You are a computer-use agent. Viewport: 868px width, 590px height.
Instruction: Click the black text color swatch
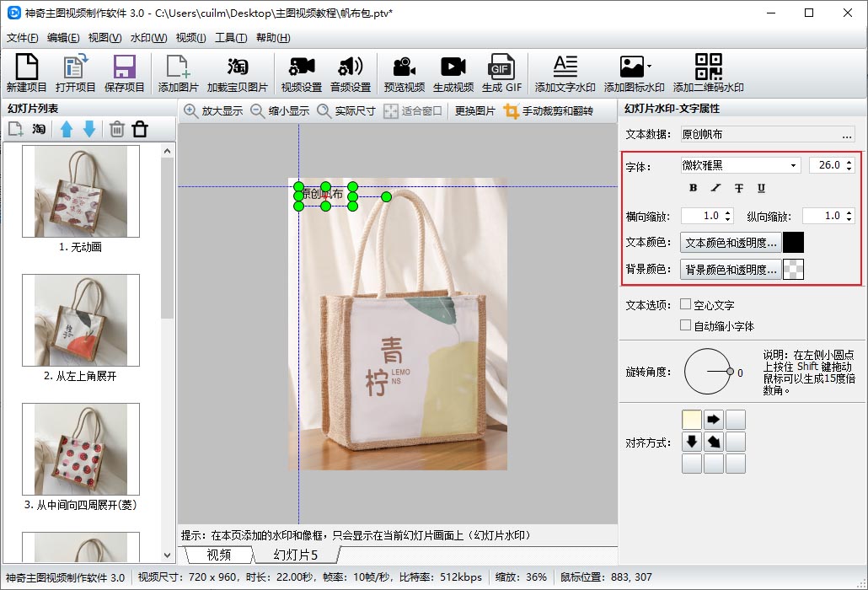793,243
